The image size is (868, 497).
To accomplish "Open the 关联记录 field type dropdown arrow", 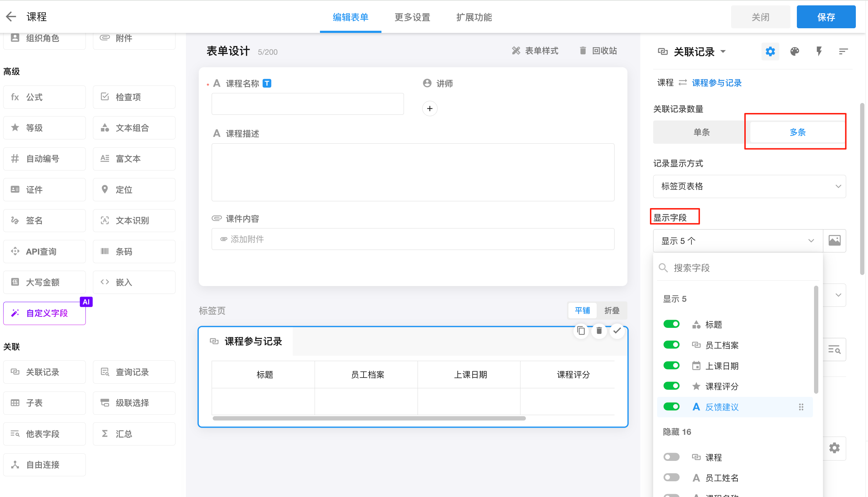I will pyautogui.click(x=723, y=51).
